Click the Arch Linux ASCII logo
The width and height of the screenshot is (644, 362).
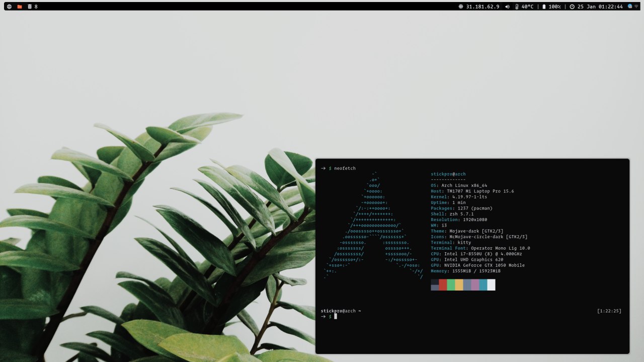coord(373,225)
